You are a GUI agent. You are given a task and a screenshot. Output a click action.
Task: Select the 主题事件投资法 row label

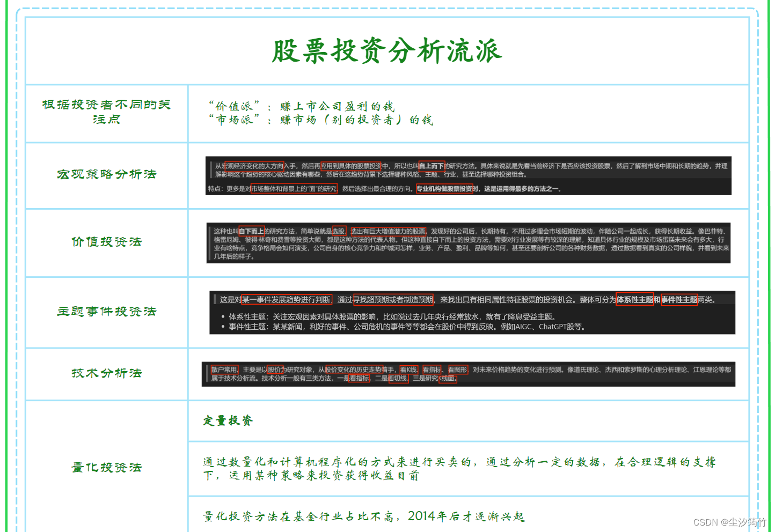click(x=106, y=312)
